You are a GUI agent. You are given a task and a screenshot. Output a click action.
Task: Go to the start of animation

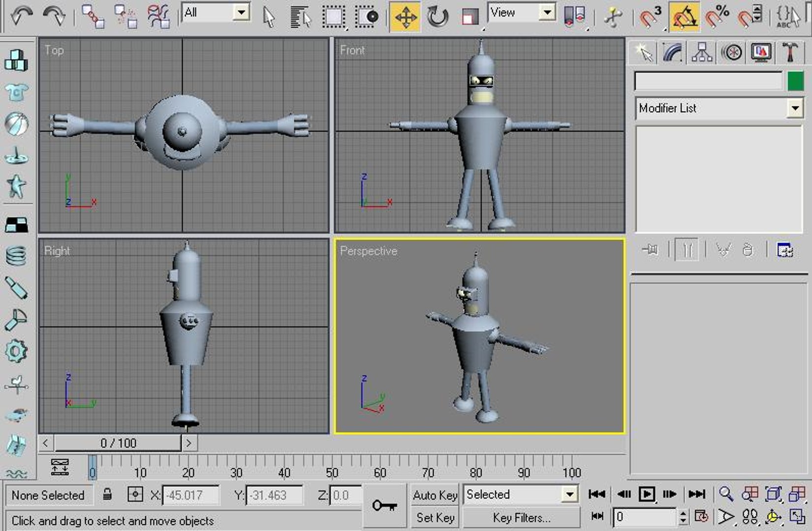[597, 494]
